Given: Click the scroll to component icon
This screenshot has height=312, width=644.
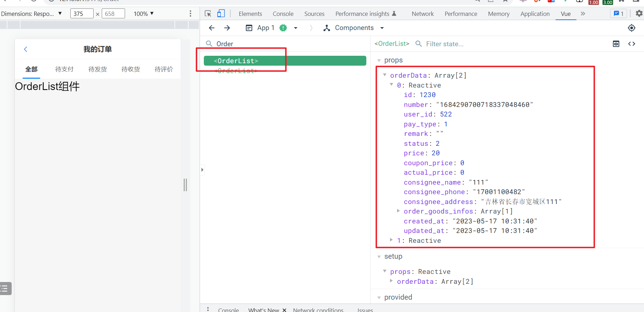Looking at the screenshot, I should tap(616, 44).
